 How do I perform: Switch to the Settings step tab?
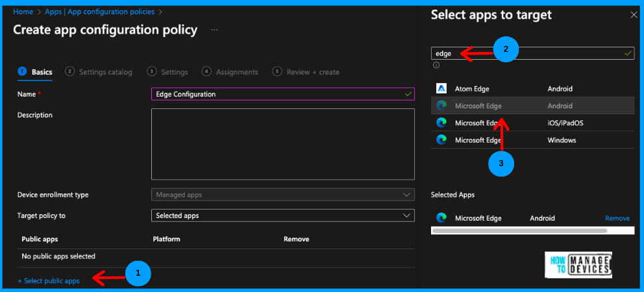(167, 72)
